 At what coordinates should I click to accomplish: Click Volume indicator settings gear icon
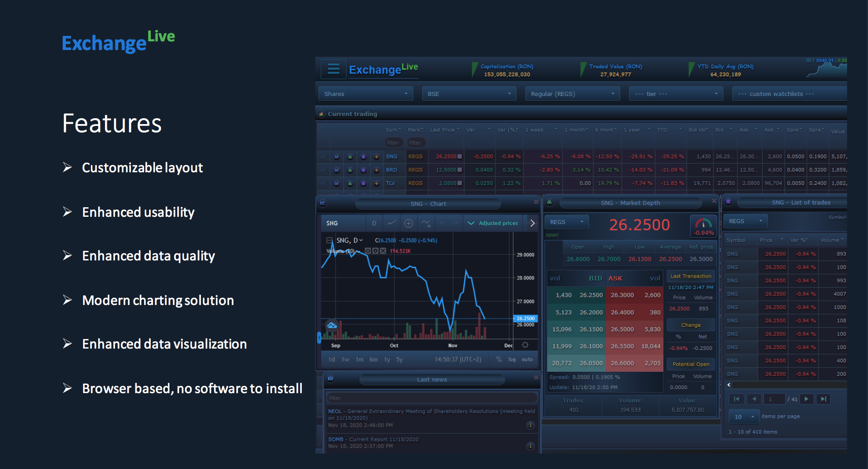click(x=375, y=251)
